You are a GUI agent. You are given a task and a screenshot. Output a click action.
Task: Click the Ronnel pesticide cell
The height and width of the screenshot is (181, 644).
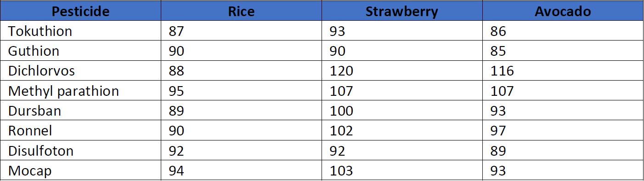(80, 131)
